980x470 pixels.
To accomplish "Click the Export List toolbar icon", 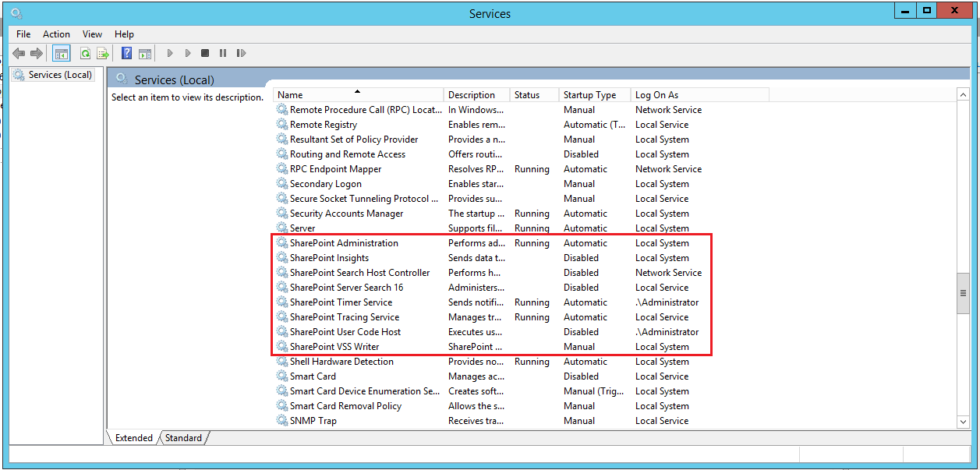I will 103,53.
